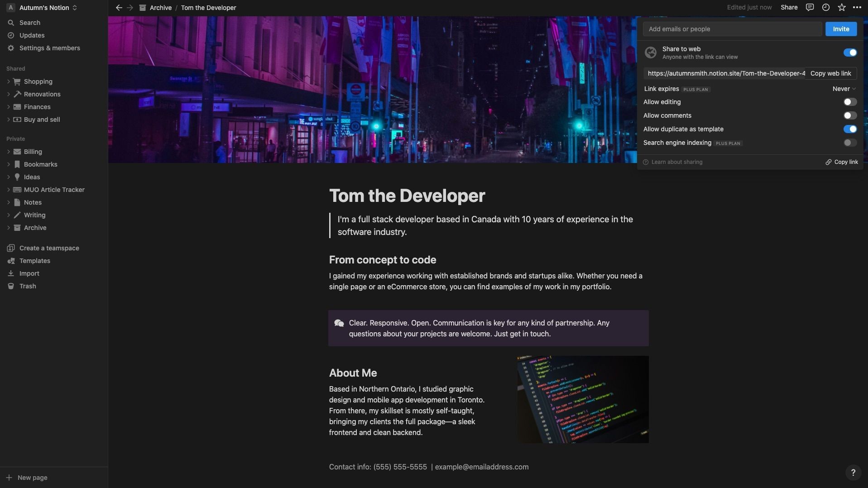868x488 pixels.
Task: Turn on Allow comments toggle
Action: pyautogui.click(x=850, y=115)
